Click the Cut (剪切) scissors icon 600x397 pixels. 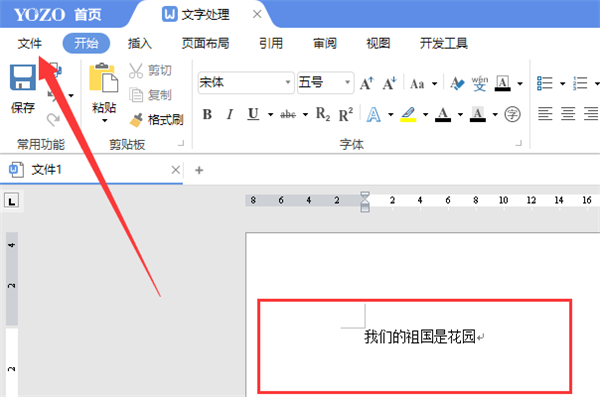136,71
